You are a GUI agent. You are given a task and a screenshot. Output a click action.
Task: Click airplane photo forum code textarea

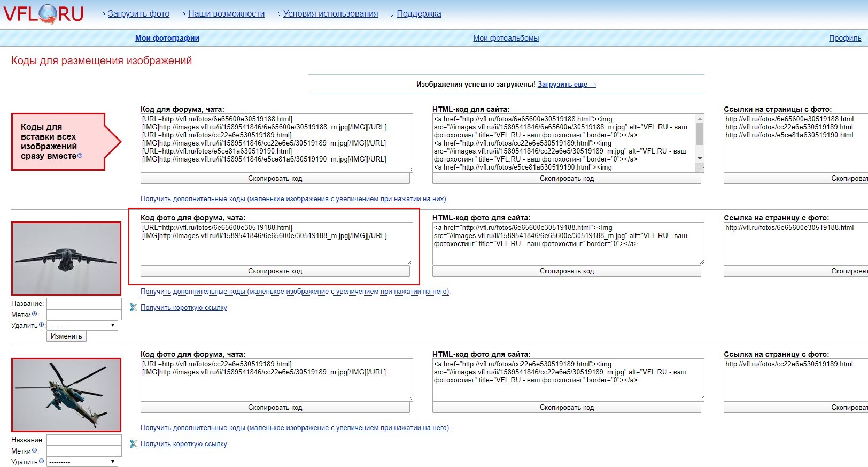click(x=277, y=243)
